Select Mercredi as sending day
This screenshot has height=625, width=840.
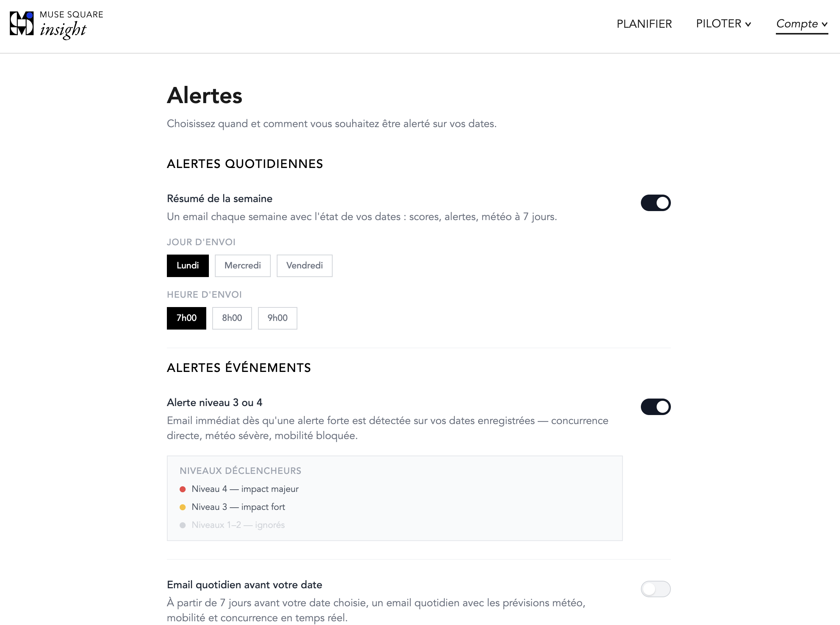click(243, 265)
